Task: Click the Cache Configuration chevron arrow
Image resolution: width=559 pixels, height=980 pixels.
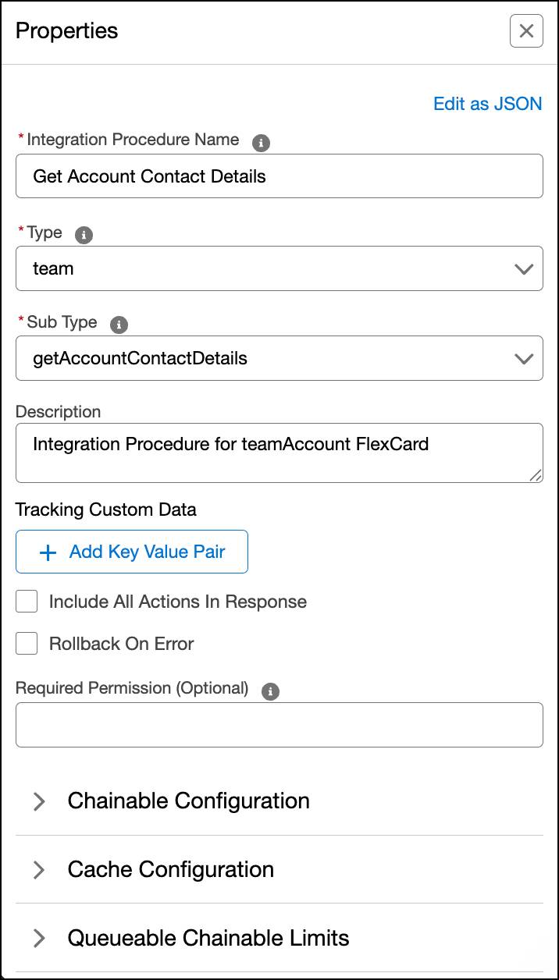Action: (39, 870)
